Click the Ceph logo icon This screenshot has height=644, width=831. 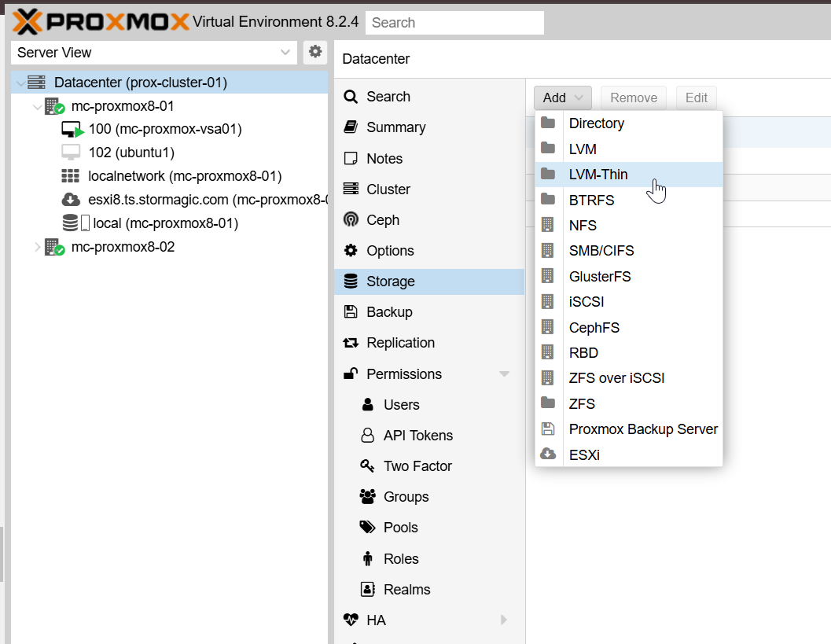351,220
